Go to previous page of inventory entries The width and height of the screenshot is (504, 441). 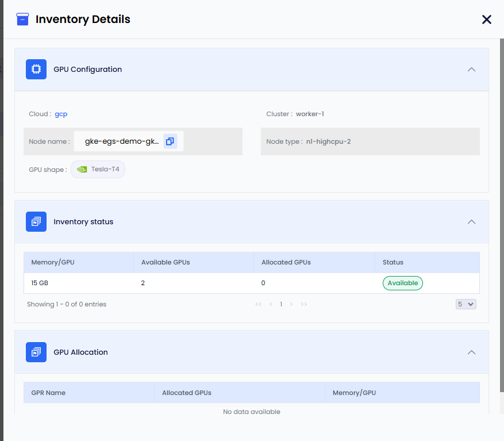[x=271, y=304]
